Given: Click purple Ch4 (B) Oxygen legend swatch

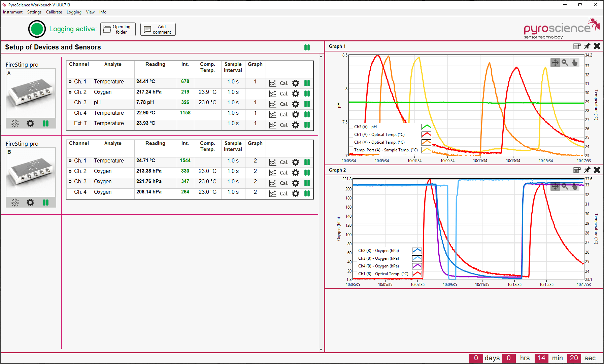Looking at the screenshot, I should 417,266.
